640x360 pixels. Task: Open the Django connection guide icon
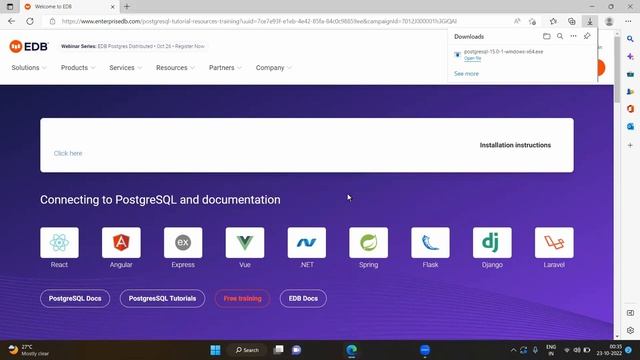point(492,242)
